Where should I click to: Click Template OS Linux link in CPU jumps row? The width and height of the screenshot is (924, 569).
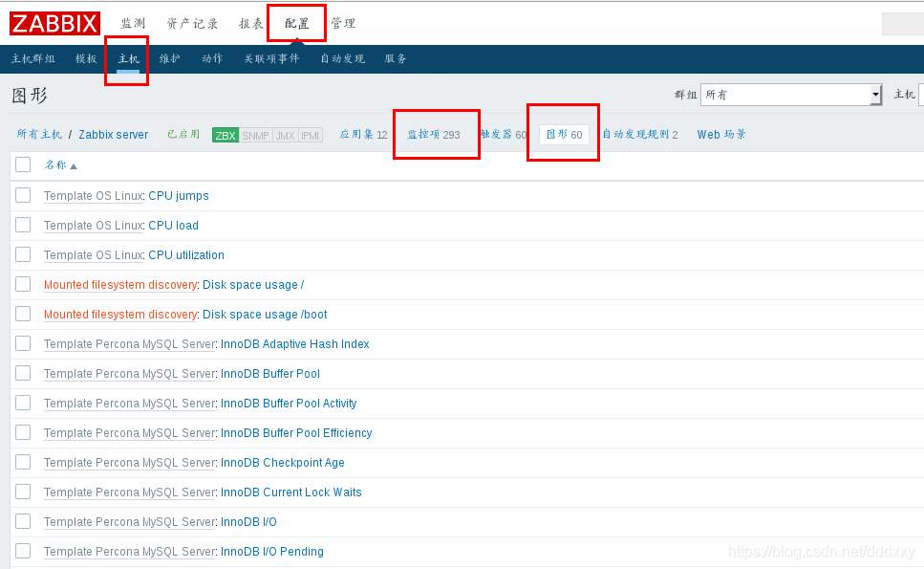click(x=93, y=196)
